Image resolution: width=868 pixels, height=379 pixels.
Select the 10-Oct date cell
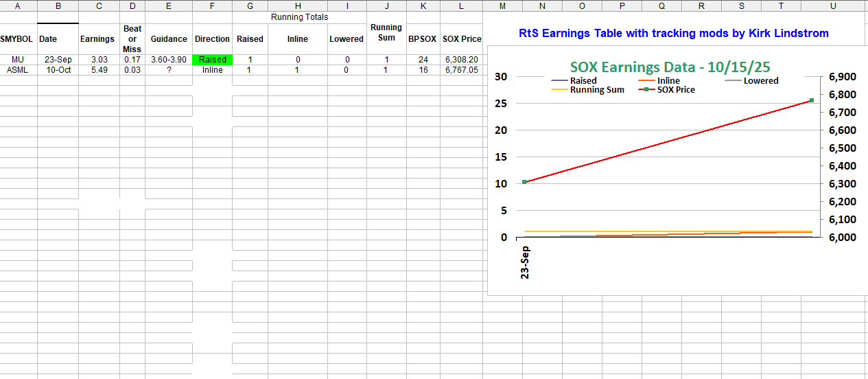pyautogui.click(x=58, y=70)
